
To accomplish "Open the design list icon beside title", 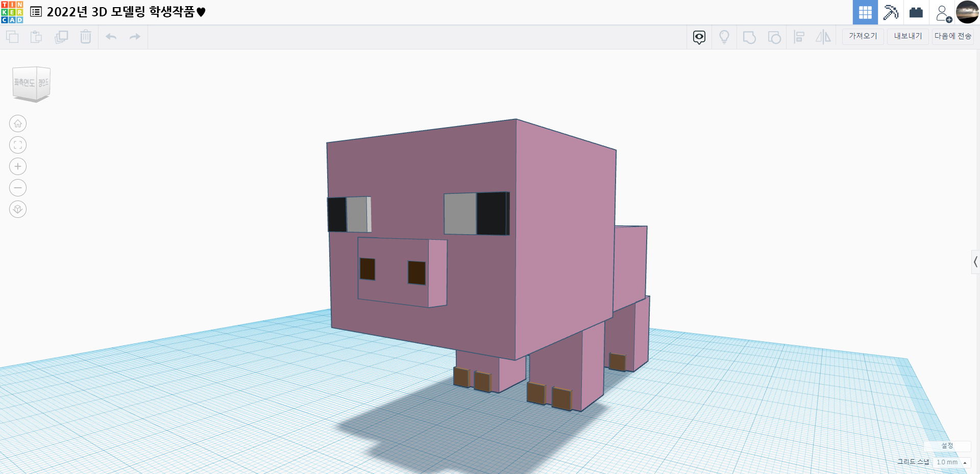I will [36, 12].
